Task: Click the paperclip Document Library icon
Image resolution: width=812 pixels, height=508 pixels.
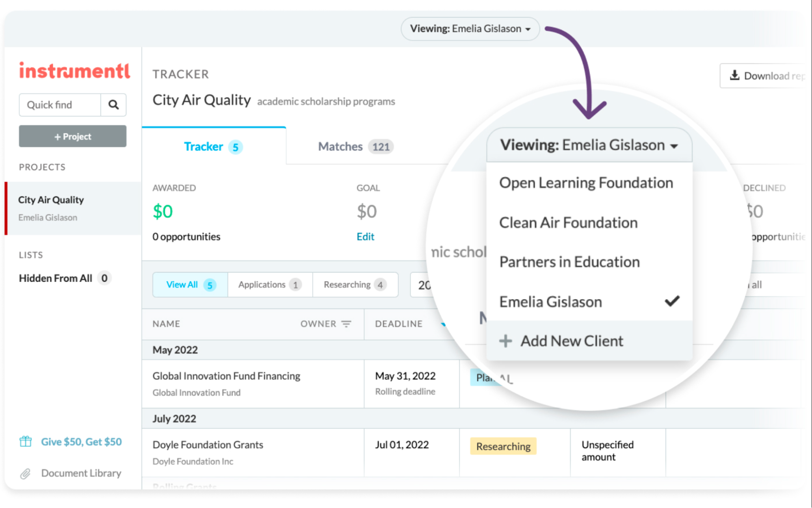Action: 26,473
